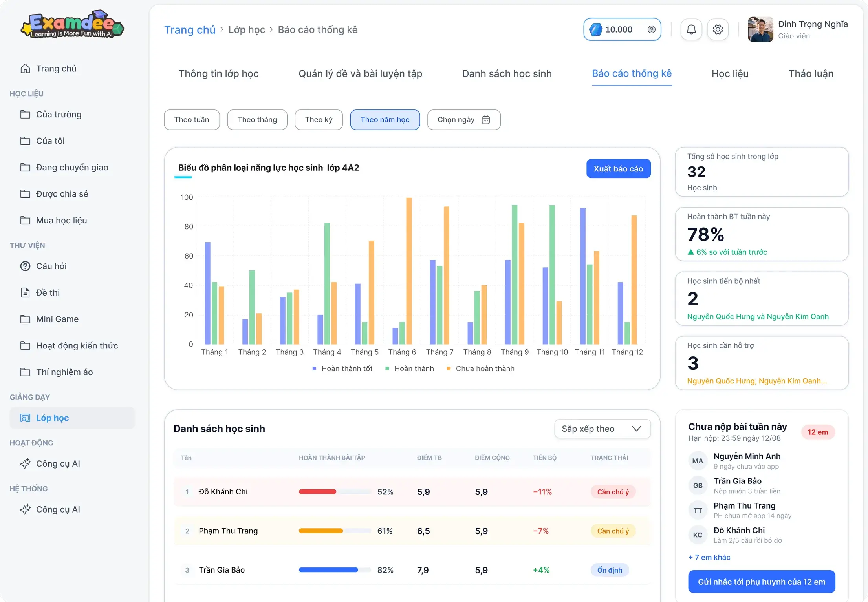Viewport: 868px width, 602px height.
Task: Open Câu hỏi question icon in sidebar
Action: pos(25,266)
